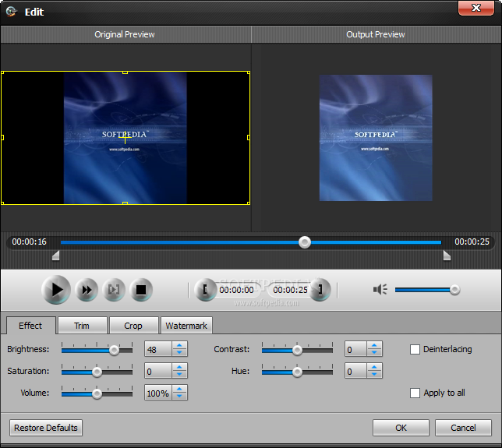Click the trim start time 00:00:00
This screenshot has width=502, height=448.
(237, 290)
